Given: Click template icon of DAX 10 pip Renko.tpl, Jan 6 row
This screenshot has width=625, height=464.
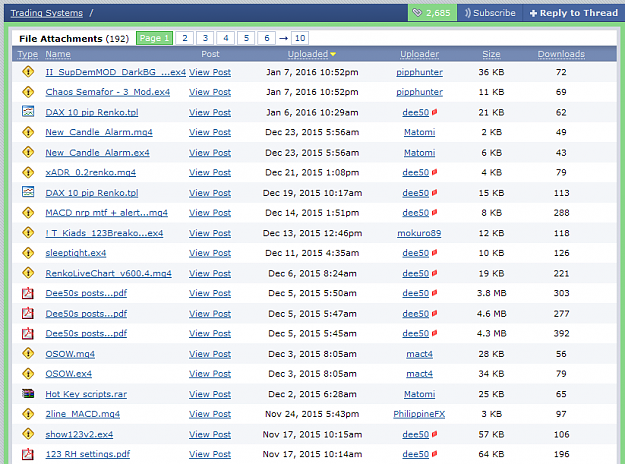Looking at the screenshot, I should tap(28, 112).
